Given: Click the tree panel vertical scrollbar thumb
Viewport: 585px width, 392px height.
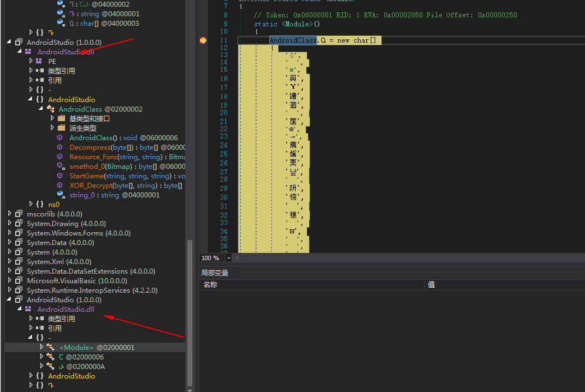Looking at the screenshot, I should point(190,312).
